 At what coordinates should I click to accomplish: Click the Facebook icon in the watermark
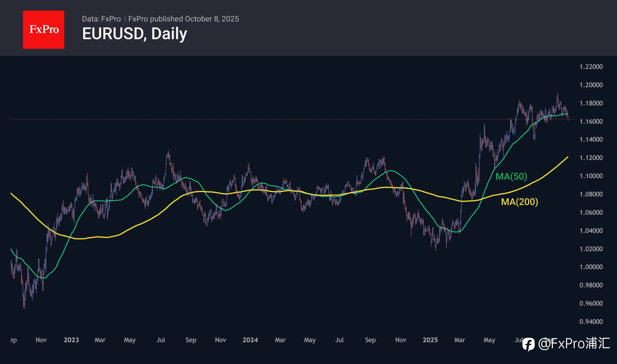[x=528, y=344]
